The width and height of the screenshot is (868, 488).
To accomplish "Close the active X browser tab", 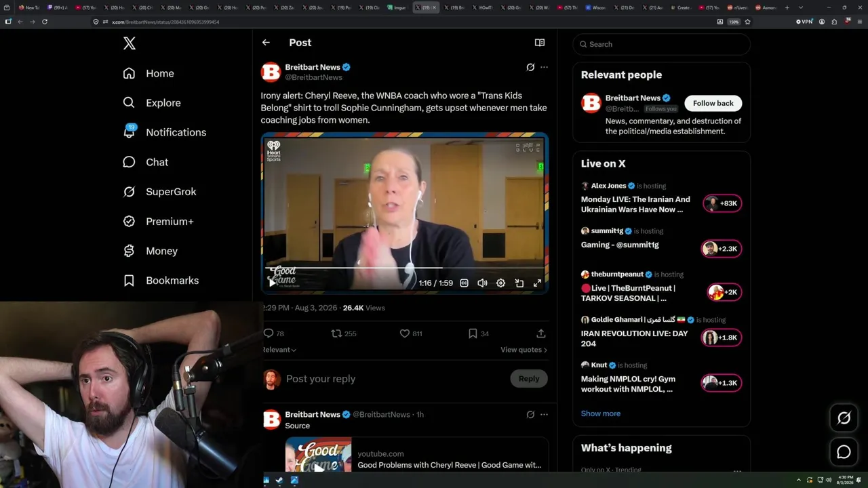I will [434, 7].
